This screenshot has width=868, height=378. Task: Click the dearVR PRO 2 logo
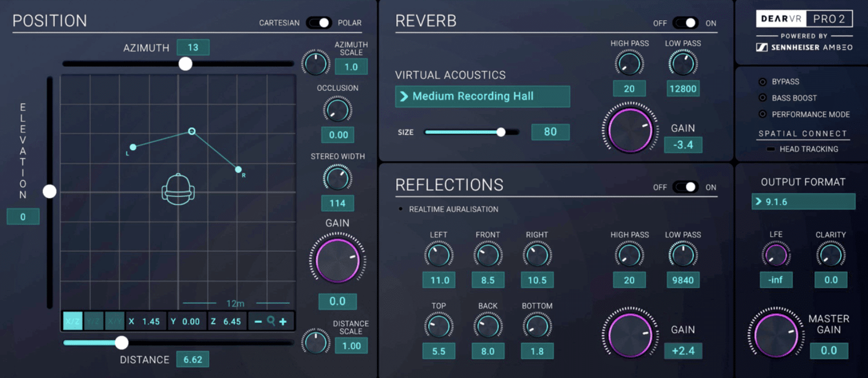click(804, 19)
